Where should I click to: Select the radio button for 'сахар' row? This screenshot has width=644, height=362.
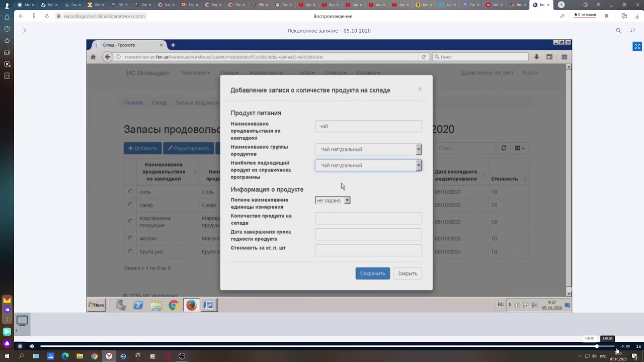pos(130,204)
